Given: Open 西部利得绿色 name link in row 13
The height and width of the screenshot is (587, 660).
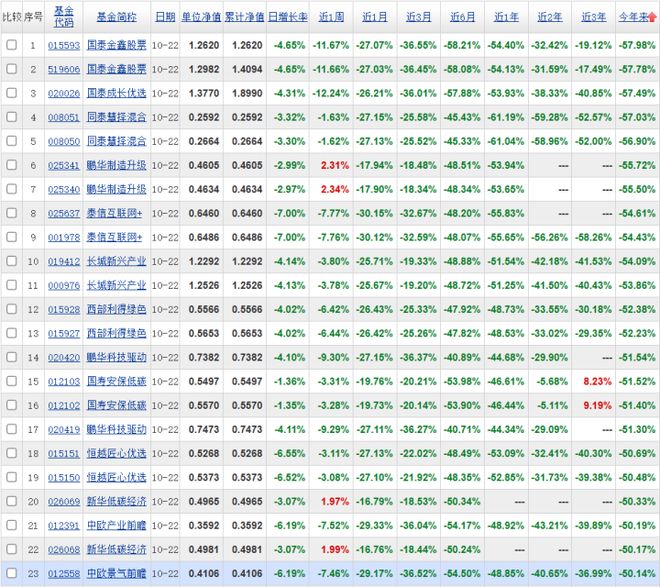Looking at the screenshot, I should (117, 333).
